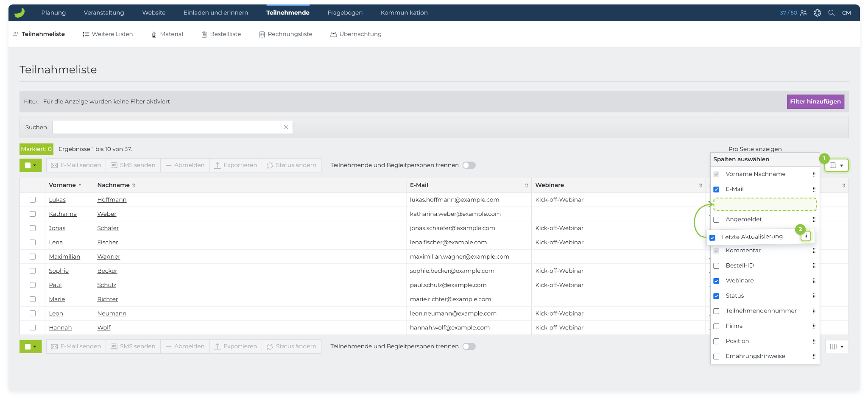
Task: Switch to the Rechnungsliste tab
Action: point(286,34)
